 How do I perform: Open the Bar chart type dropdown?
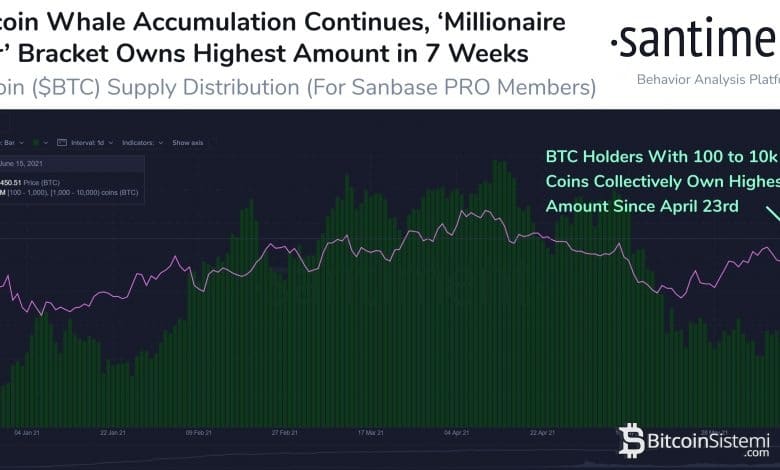12,143
